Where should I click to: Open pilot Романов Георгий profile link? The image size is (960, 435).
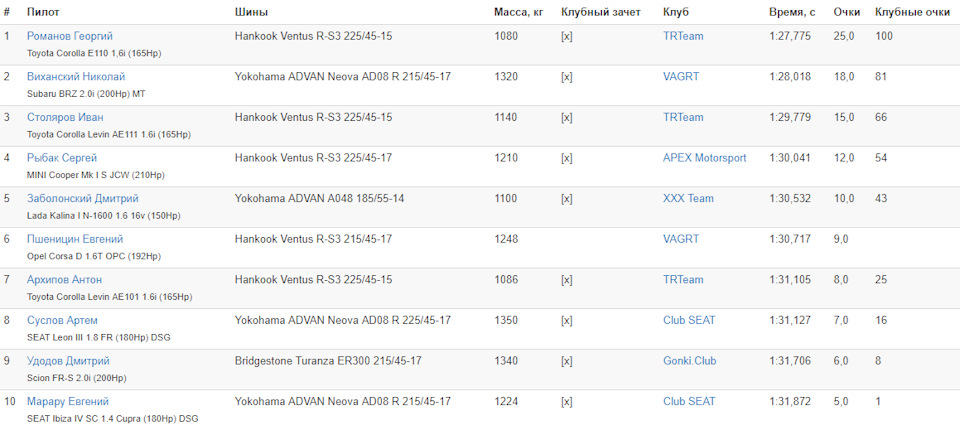pyautogui.click(x=70, y=36)
